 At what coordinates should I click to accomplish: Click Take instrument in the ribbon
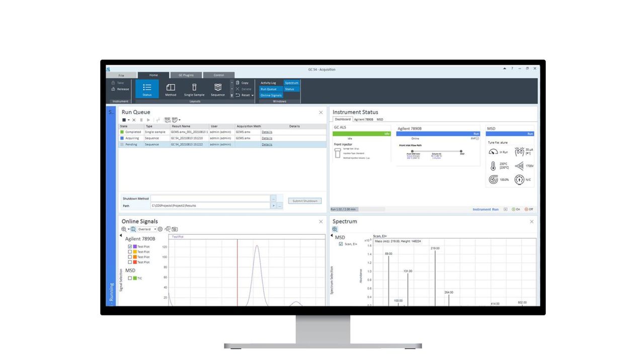117,82
